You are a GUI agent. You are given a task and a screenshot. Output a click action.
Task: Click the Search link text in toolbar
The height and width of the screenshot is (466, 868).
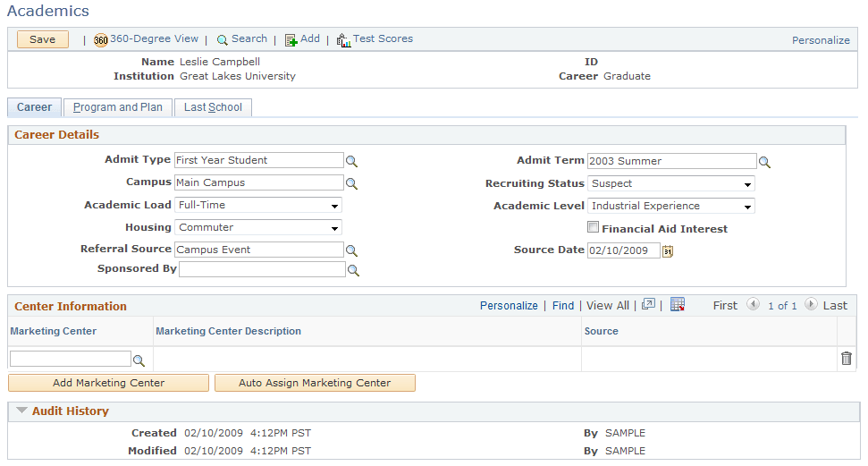click(x=249, y=38)
